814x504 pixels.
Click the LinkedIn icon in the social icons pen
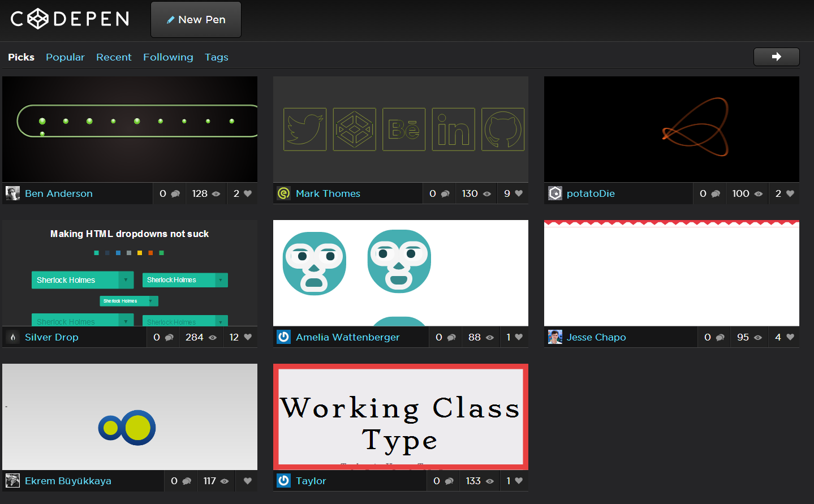click(453, 129)
